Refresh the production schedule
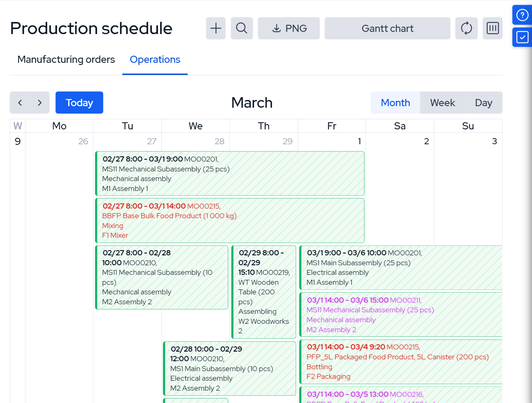 tap(467, 28)
